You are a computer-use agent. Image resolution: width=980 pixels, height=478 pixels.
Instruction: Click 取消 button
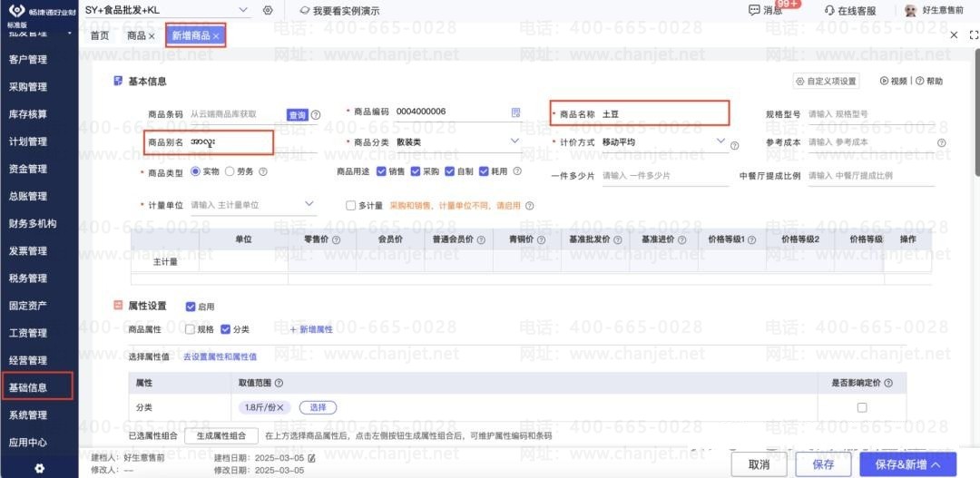point(759,464)
